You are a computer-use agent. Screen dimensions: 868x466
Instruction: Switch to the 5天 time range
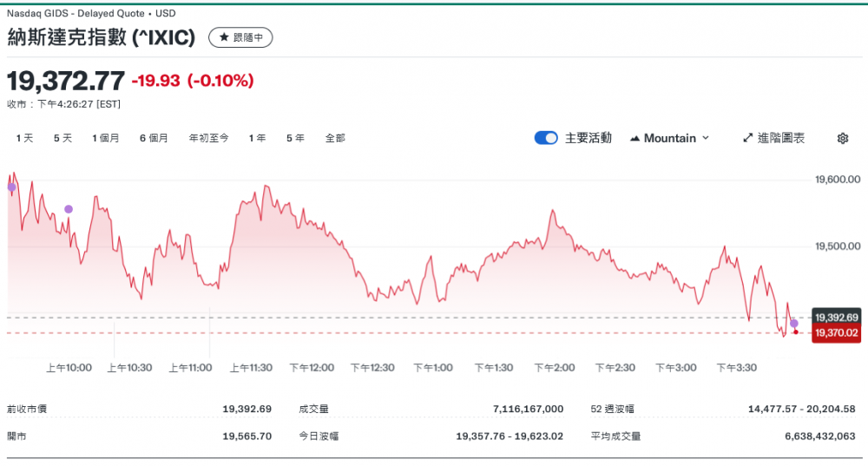pyautogui.click(x=62, y=138)
